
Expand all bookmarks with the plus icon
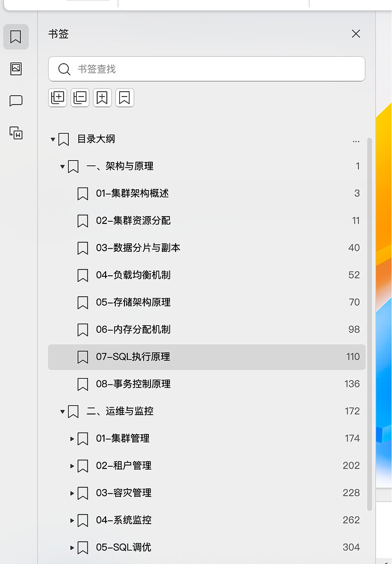click(58, 98)
